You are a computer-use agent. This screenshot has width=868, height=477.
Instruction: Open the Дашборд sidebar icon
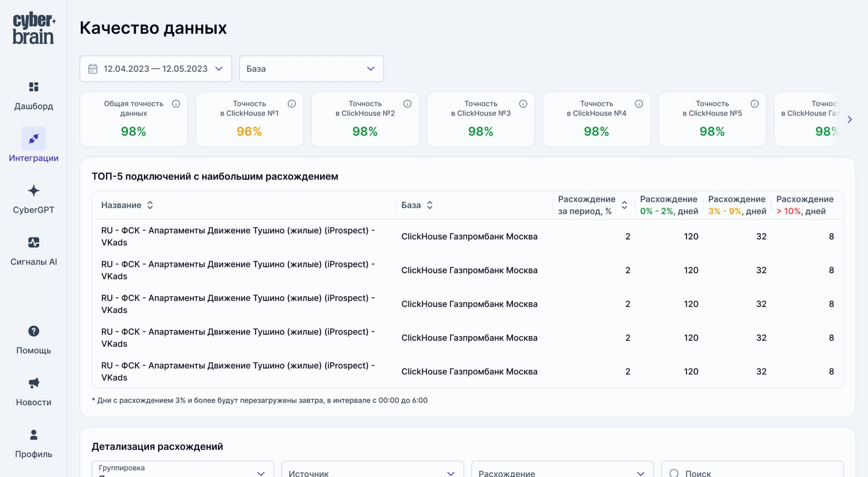(34, 87)
